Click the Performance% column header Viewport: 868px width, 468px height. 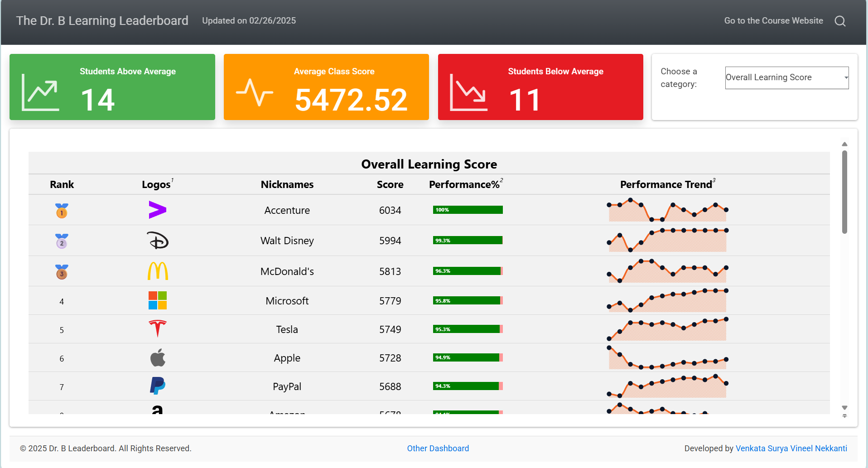(465, 184)
